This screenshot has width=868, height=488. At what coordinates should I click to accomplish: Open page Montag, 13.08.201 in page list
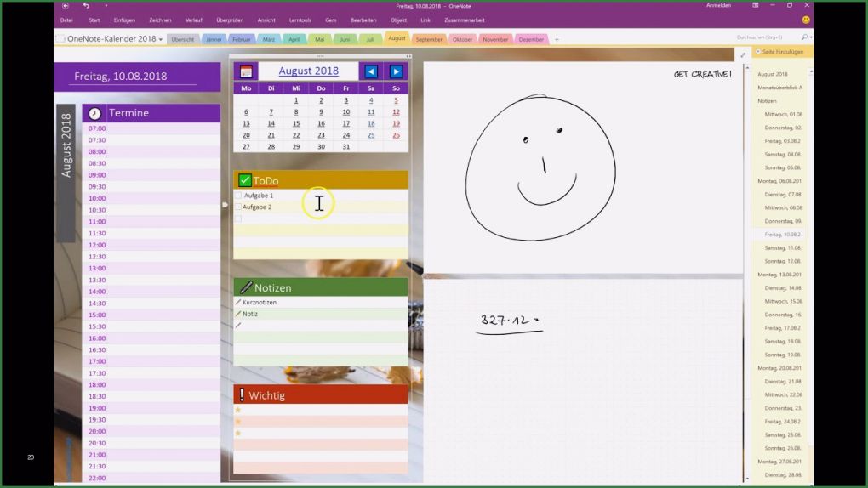[779, 275]
